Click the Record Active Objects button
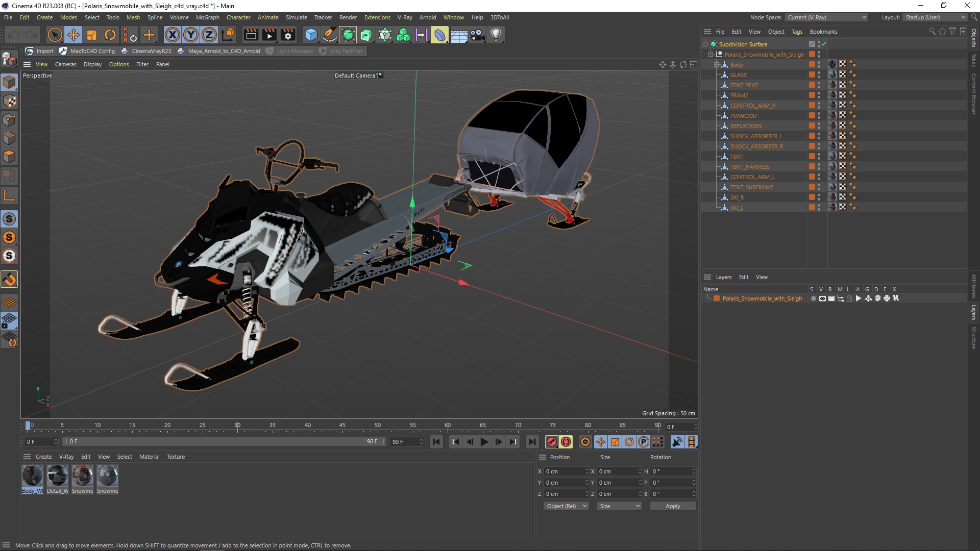 [x=552, y=442]
